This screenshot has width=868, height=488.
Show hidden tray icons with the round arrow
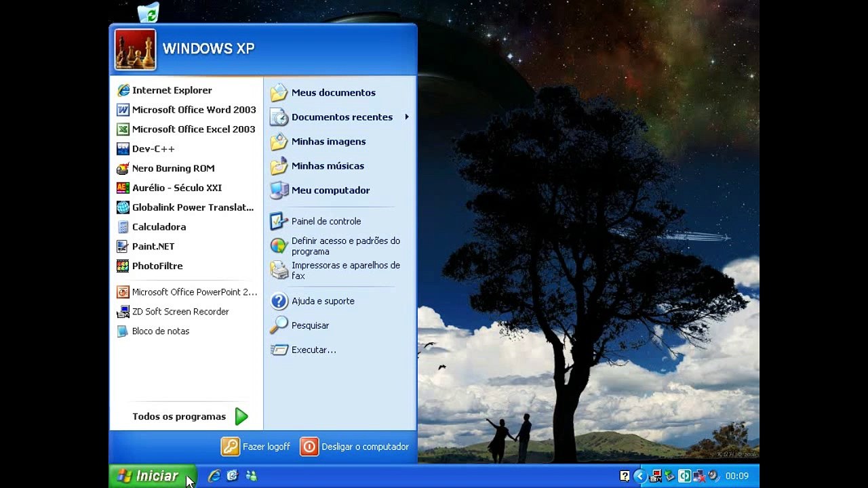[639, 476]
